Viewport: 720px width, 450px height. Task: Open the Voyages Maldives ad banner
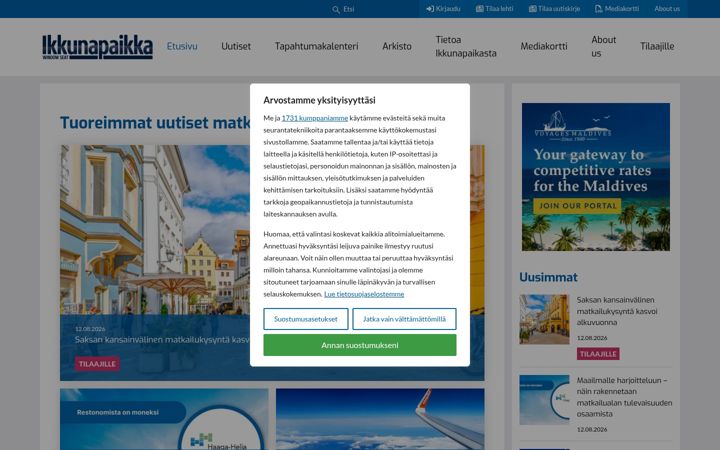(596, 177)
